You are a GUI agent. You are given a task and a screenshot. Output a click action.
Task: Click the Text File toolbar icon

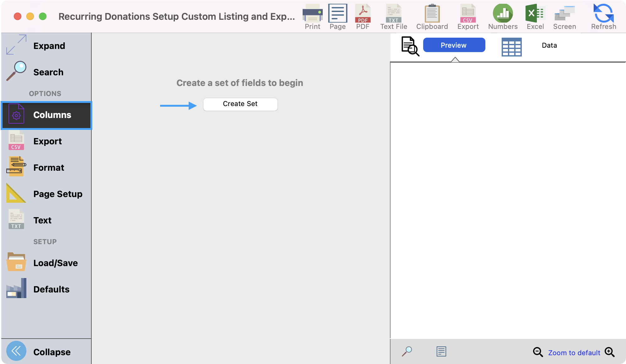(x=393, y=17)
